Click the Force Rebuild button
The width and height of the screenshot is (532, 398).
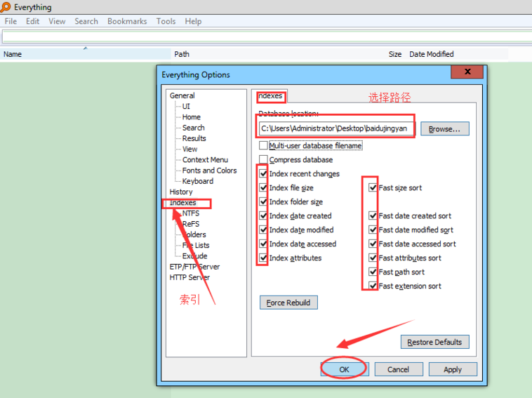click(288, 303)
